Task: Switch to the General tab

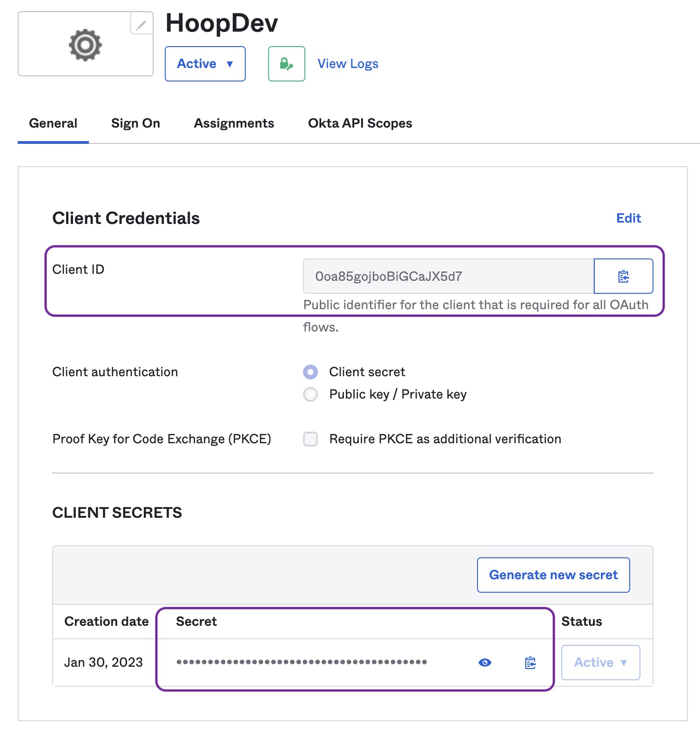Action: (x=53, y=123)
